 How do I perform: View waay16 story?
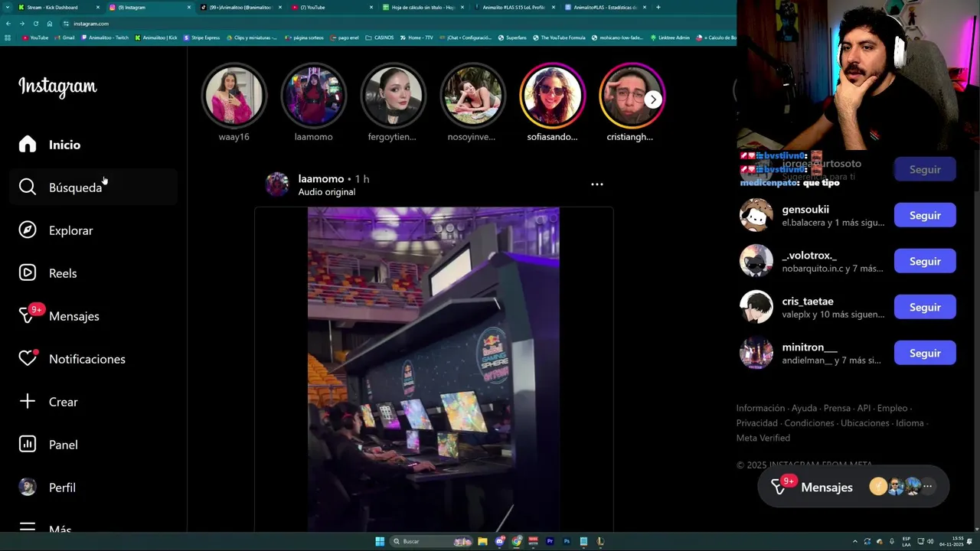[x=234, y=96]
